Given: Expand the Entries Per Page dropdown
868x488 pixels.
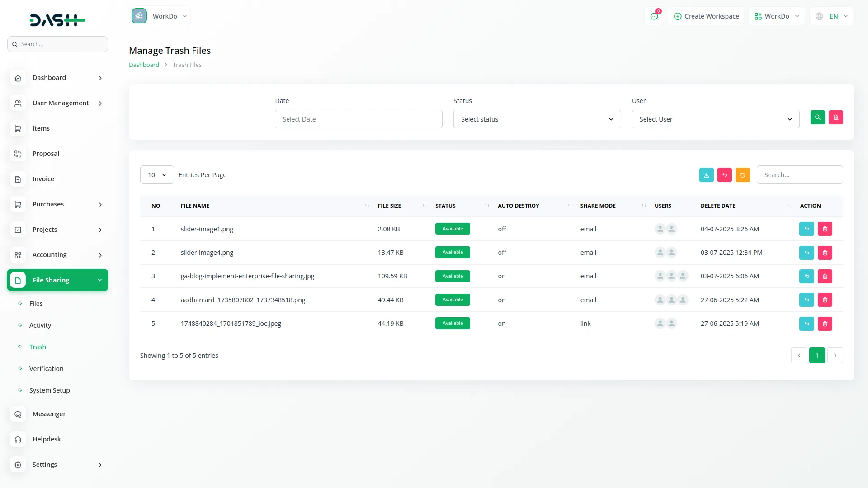Looking at the screenshot, I should [x=156, y=174].
